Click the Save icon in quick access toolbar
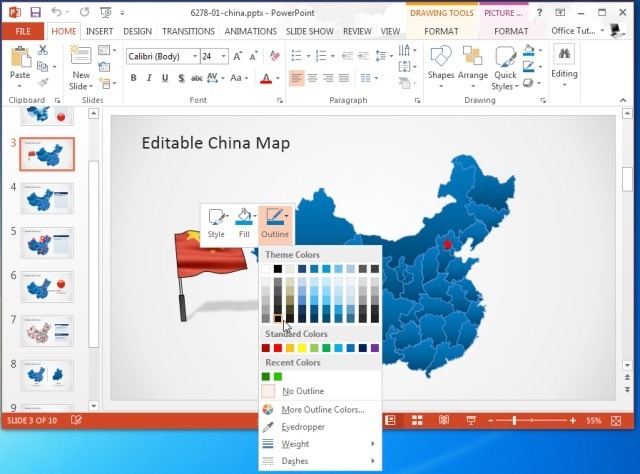The width and height of the screenshot is (640, 474). tap(36, 13)
